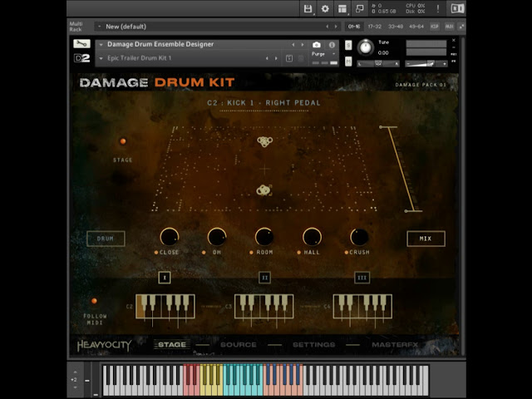Mute the instrument with M button
Viewport: 532px width, 399px height.
[348, 62]
